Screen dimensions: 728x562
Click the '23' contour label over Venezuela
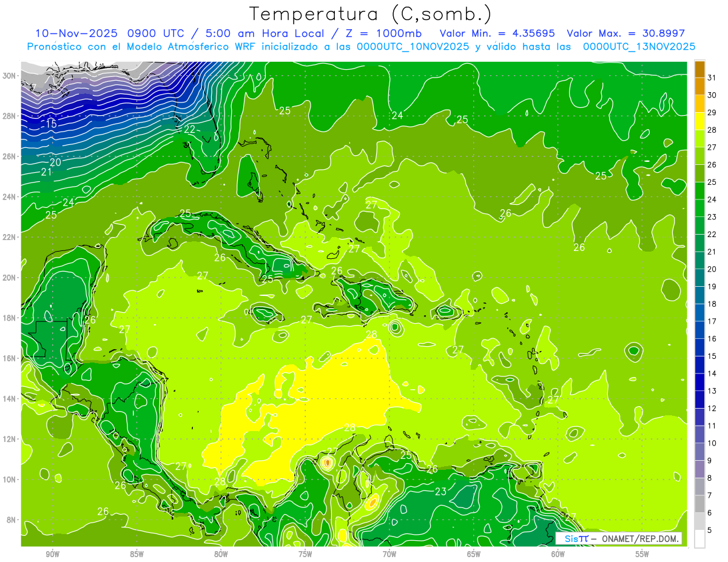[x=441, y=491]
